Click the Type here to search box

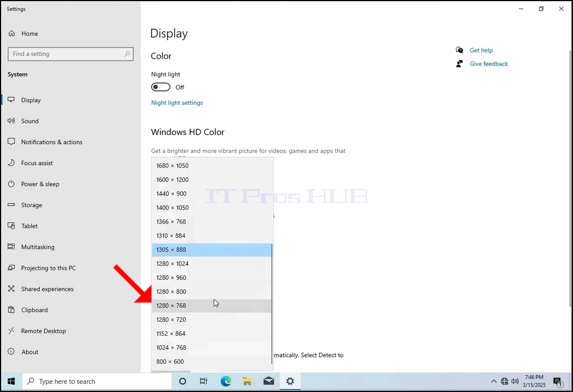tap(97, 381)
